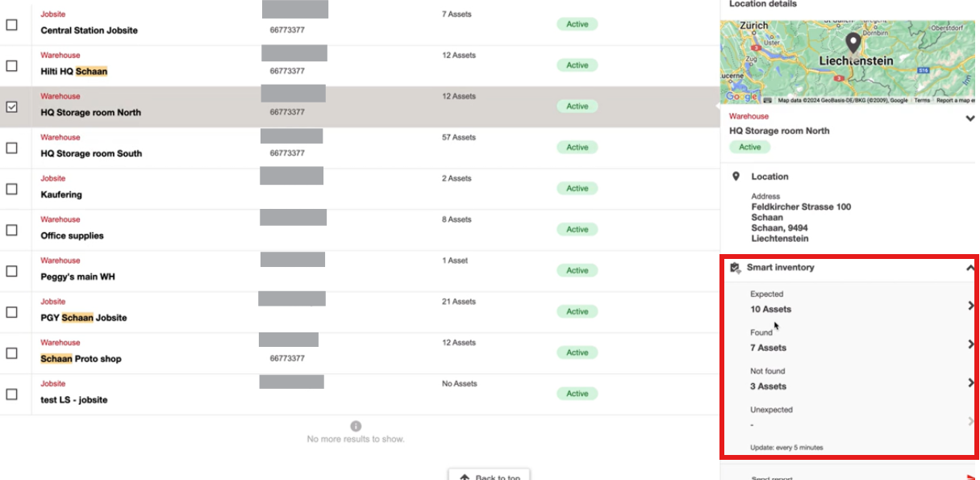Click the Back to top arrow icon
Viewport: 980px width, 480px height.
(x=465, y=478)
